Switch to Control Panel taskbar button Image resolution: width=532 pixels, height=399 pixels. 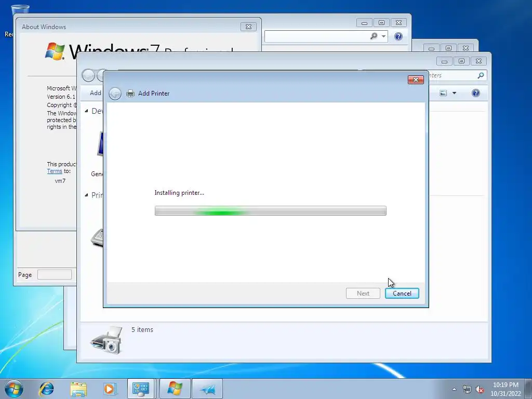click(140, 389)
